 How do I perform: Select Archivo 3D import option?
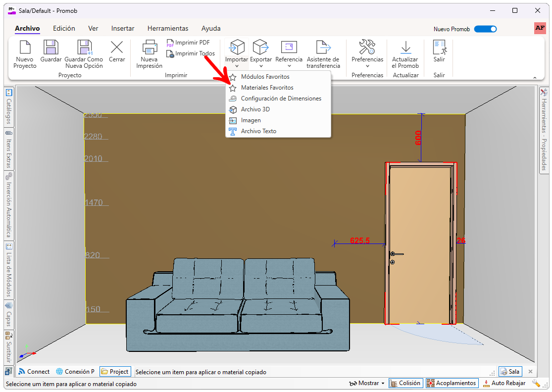coord(255,109)
